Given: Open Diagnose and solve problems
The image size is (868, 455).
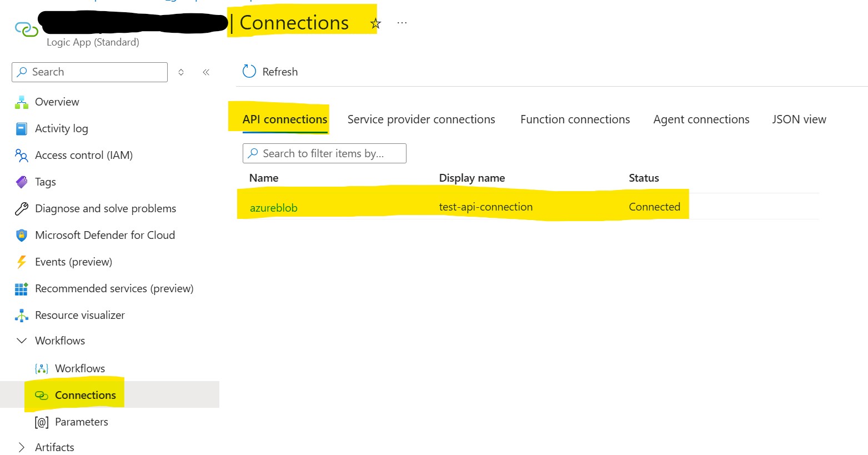Looking at the screenshot, I should click(x=106, y=208).
